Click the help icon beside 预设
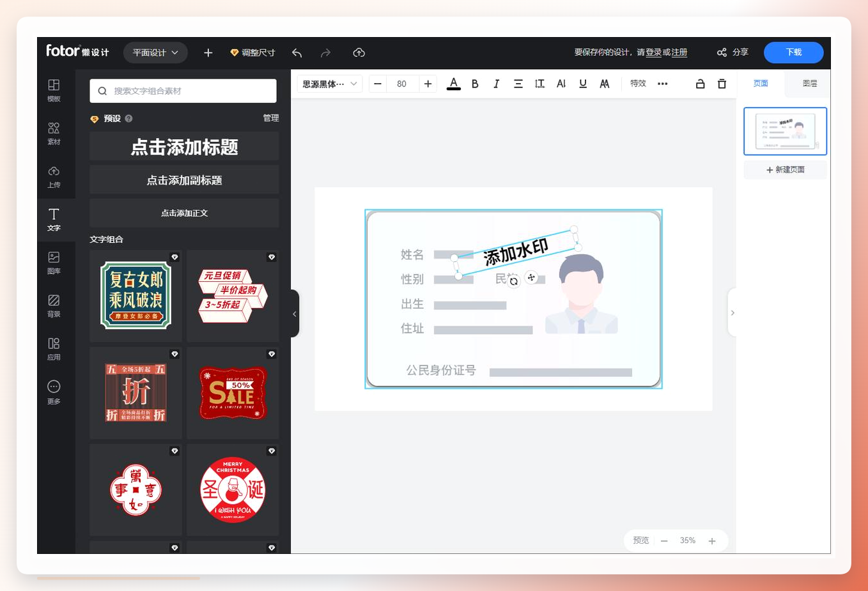 128,118
